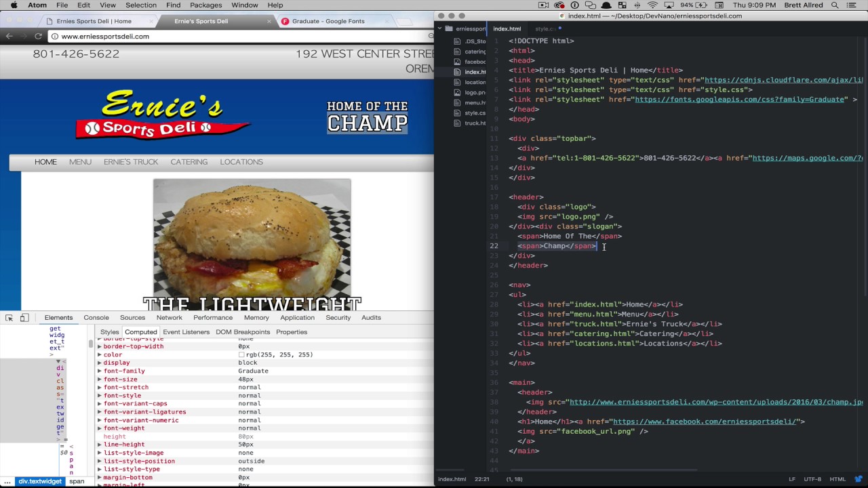
Task: Expand the border-top-width computed property
Action: pyautogui.click(x=100, y=346)
